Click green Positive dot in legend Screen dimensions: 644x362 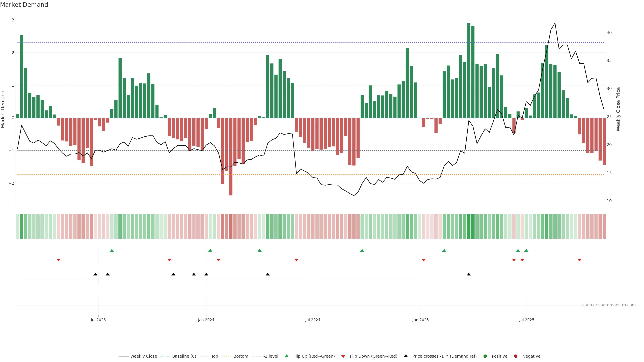485,356
